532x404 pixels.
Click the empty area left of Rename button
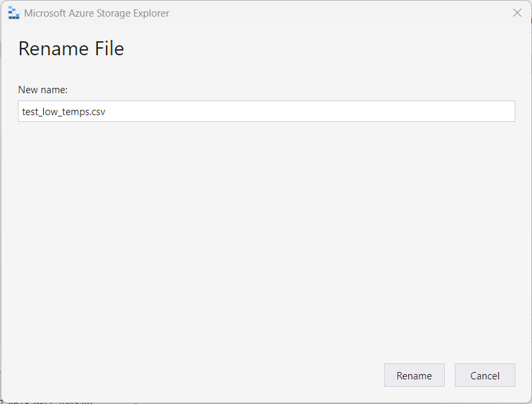[266, 375]
